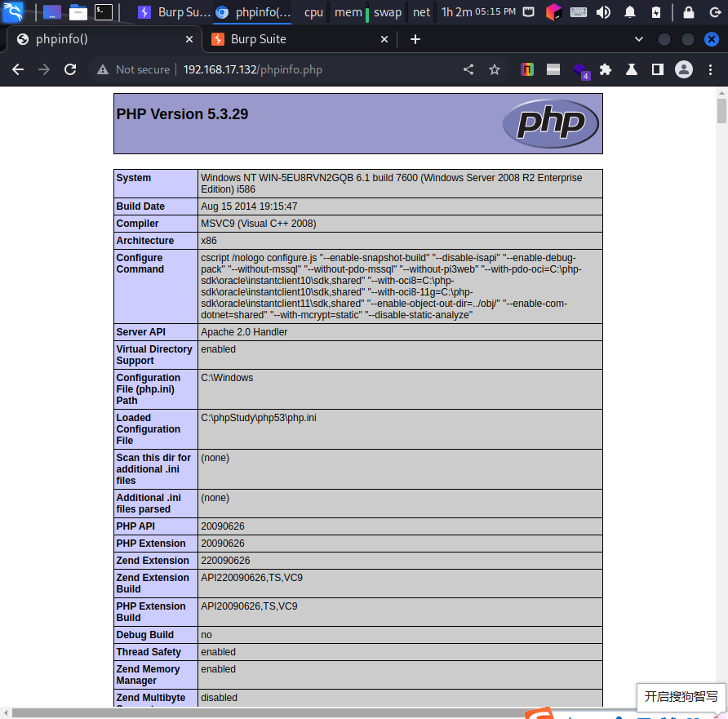This screenshot has width=728, height=719.
Task: Show the desktop via the panel workspace icon
Action: 52,12
